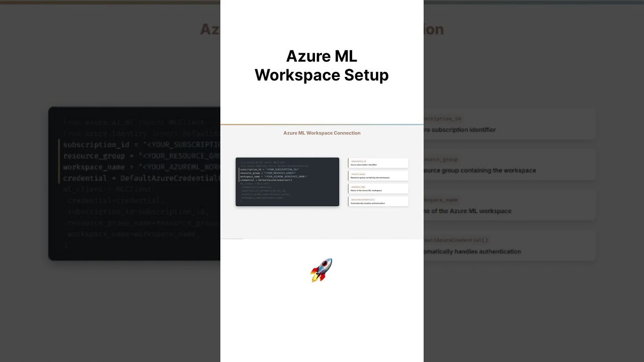Click the rocket emoji below the slide
Viewport: 644px width, 362px height.
click(x=321, y=270)
